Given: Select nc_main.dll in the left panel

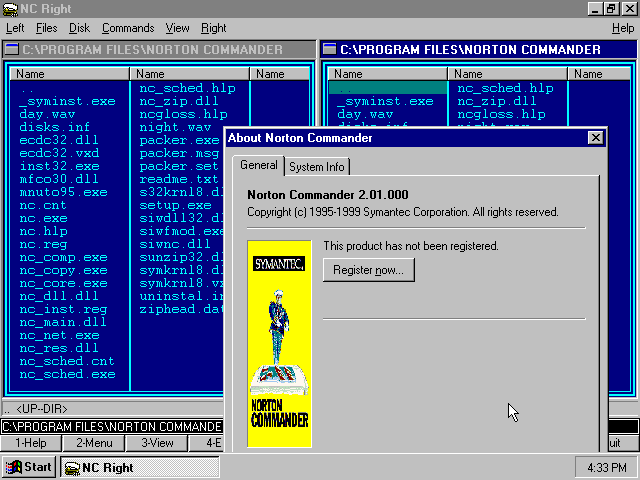Looking at the screenshot, I should click(63, 322).
